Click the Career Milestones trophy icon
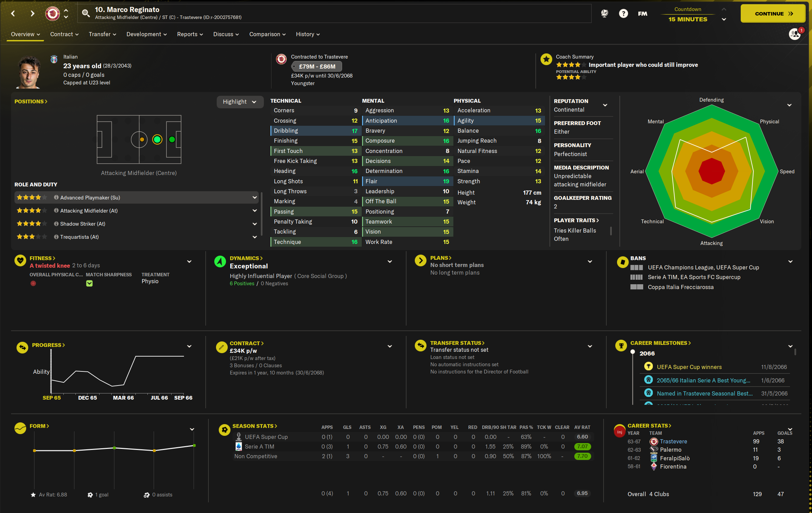The image size is (812, 513). coord(621,346)
